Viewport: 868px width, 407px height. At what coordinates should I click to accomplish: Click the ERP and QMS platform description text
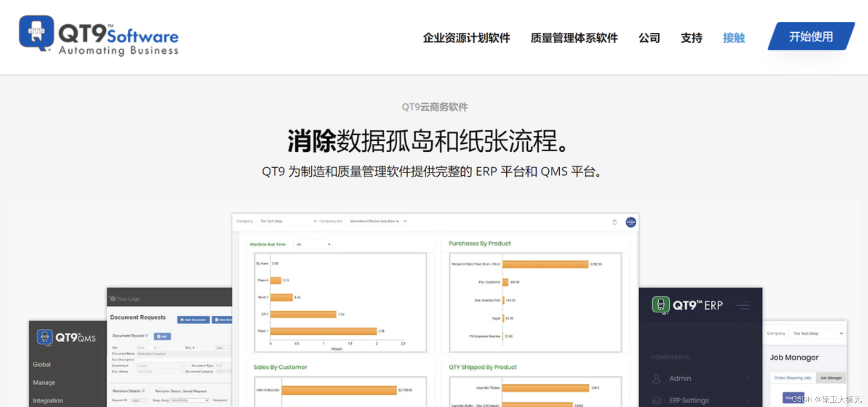[432, 171]
